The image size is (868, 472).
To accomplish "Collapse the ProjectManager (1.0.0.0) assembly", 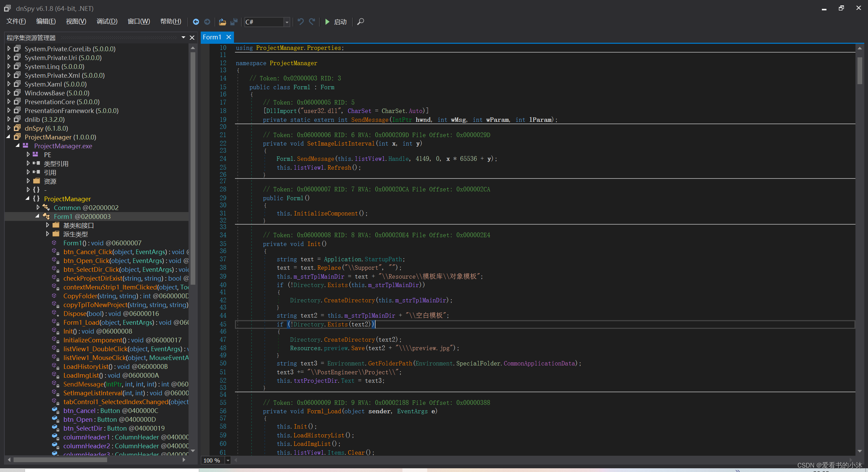I will (8, 137).
